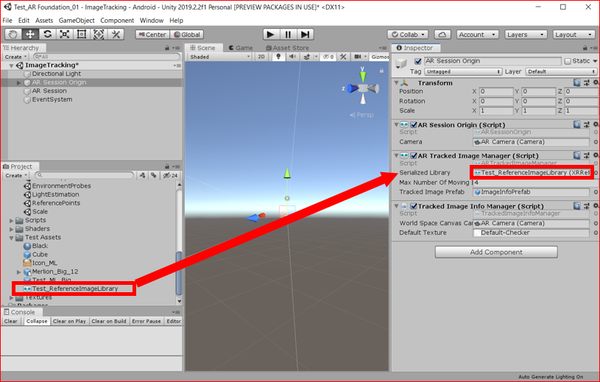
Task: Toggle Clear on Play
Action: pos(69,321)
